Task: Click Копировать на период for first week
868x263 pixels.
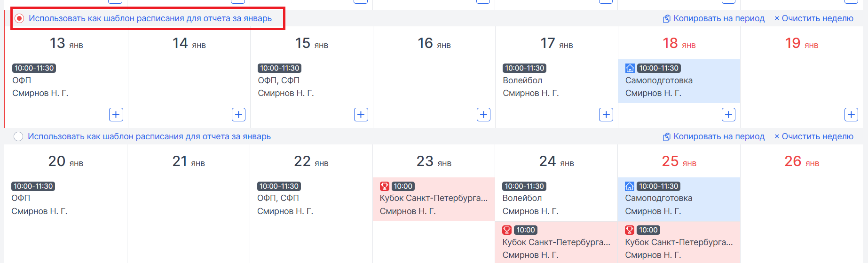Action: coord(714,18)
